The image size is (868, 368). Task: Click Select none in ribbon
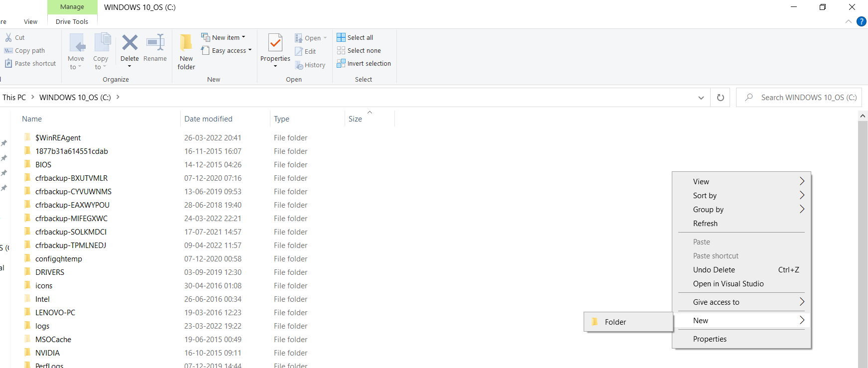coord(359,51)
